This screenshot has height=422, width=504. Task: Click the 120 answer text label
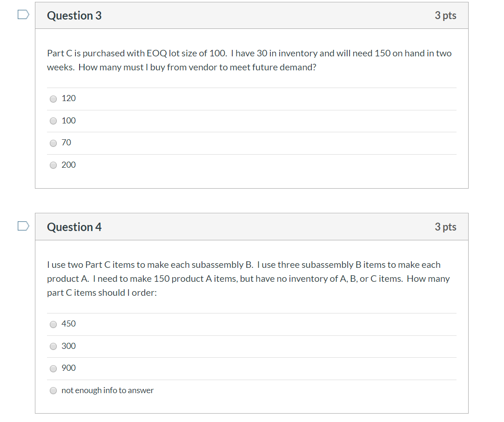[69, 98]
